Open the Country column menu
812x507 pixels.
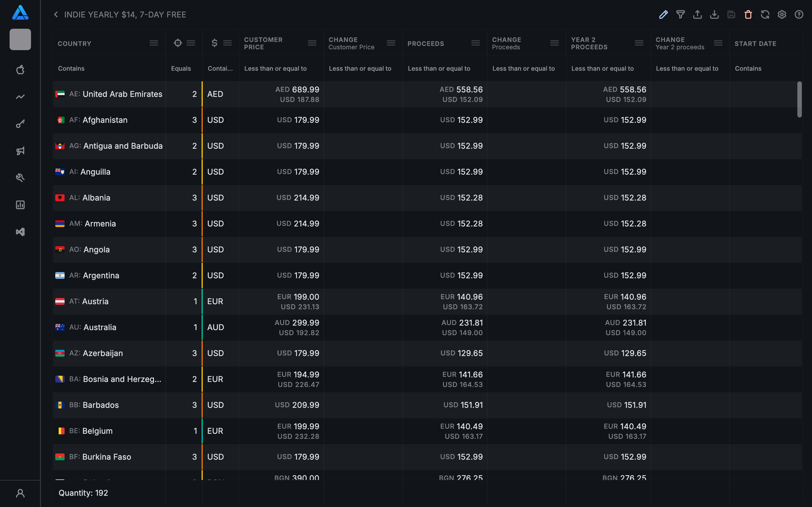tap(154, 43)
